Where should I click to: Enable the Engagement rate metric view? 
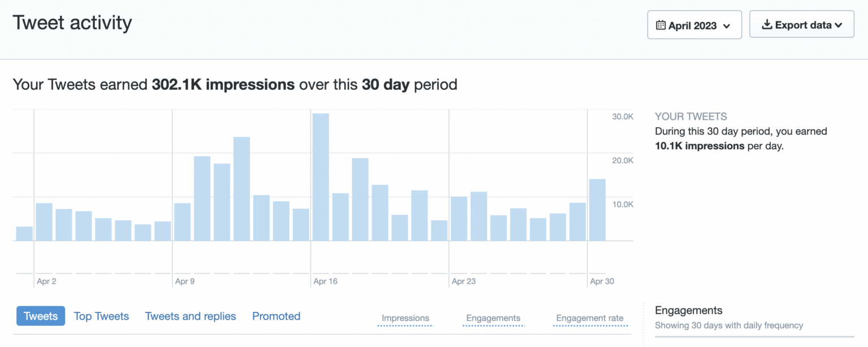tap(589, 318)
